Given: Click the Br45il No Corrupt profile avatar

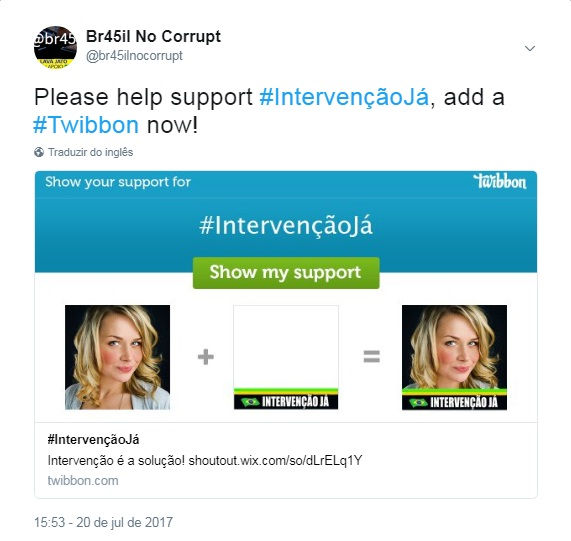Looking at the screenshot, I should (x=55, y=48).
